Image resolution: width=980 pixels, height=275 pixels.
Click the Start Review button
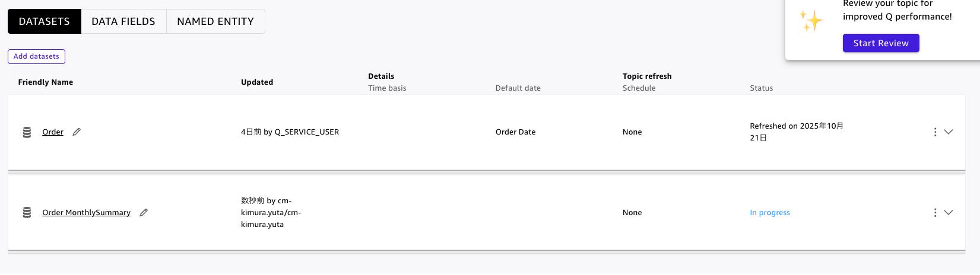tap(881, 43)
